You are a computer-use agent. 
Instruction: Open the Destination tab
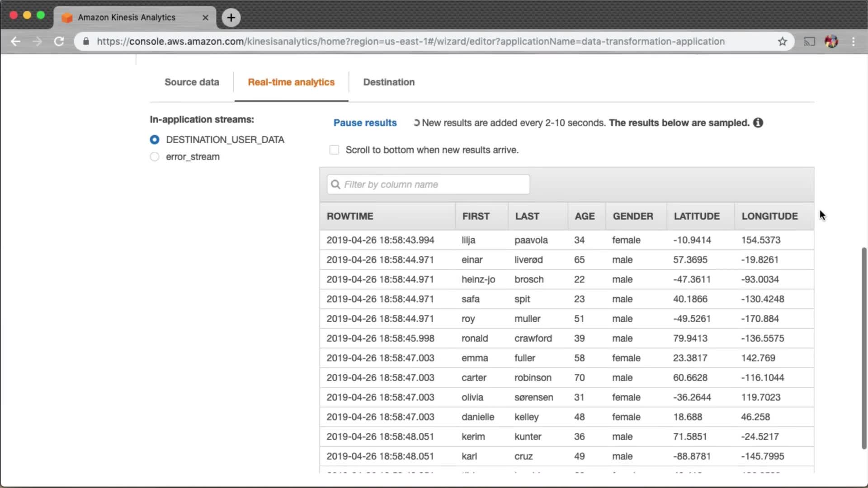(389, 82)
